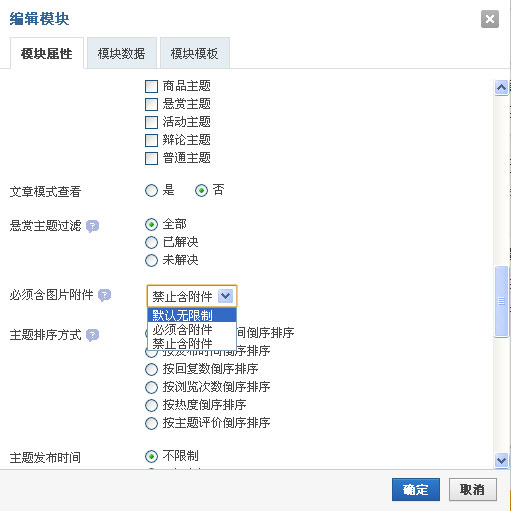Click the vertical scrollbar thumb
Viewport: 511px width, 511px height.
click(x=501, y=301)
